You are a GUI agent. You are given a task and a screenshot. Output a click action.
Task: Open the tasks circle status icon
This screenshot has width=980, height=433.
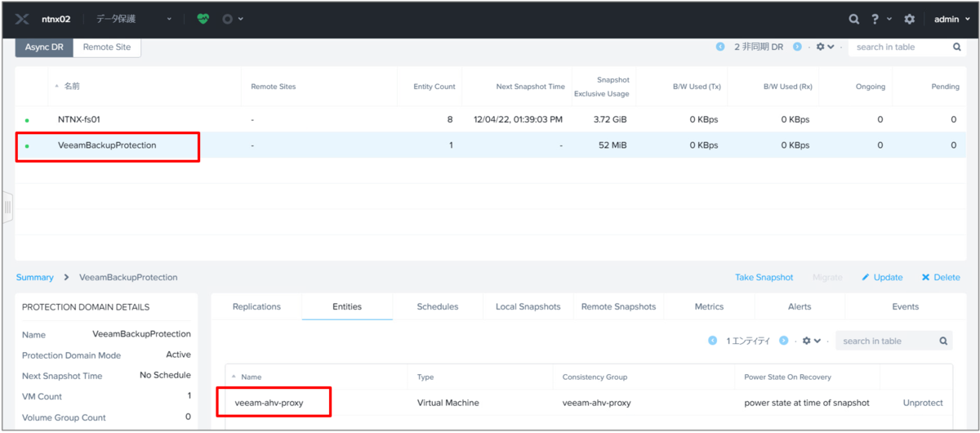click(228, 19)
